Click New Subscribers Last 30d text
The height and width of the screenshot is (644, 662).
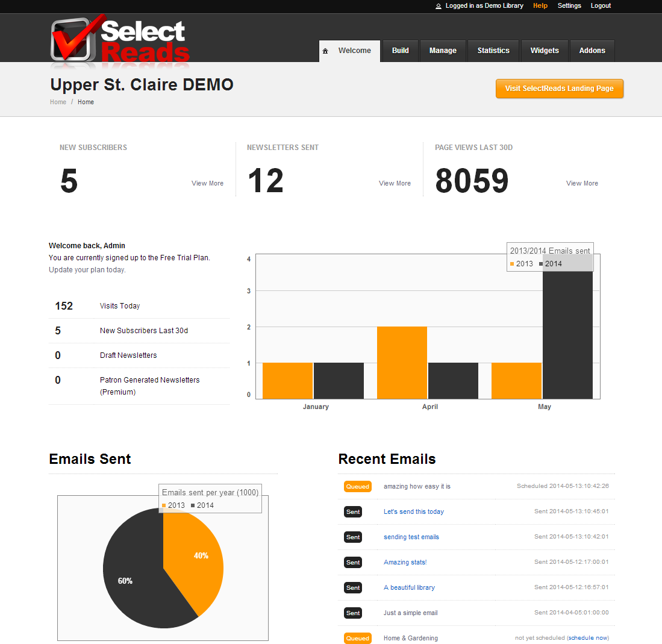[x=144, y=331]
